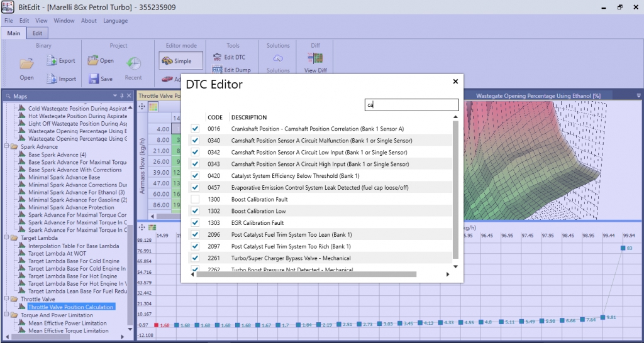Select the graph point labeled 83
The image size is (644, 343).
point(623,248)
